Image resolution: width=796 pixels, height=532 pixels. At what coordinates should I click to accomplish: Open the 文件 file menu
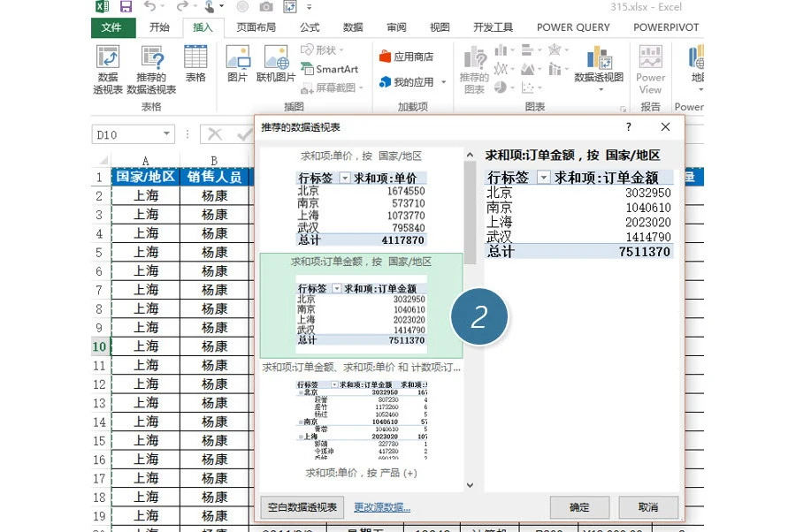pyautogui.click(x=111, y=27)
